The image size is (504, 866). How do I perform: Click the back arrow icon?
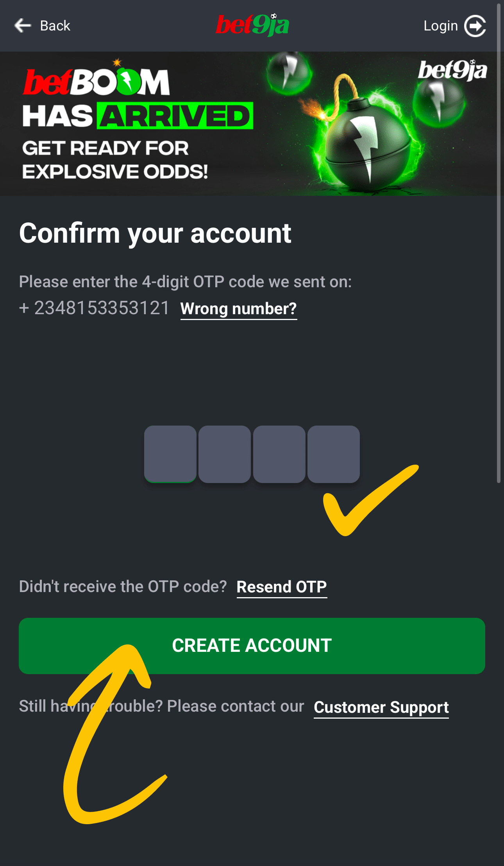[x=23, y=26]
